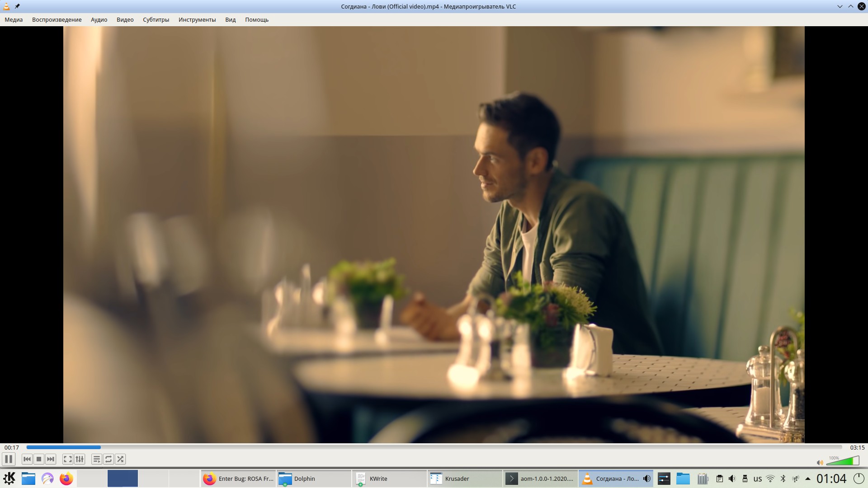Show the playlist panel
The width and height of the screenshot is (868, 488).
[x=96, y=459]
